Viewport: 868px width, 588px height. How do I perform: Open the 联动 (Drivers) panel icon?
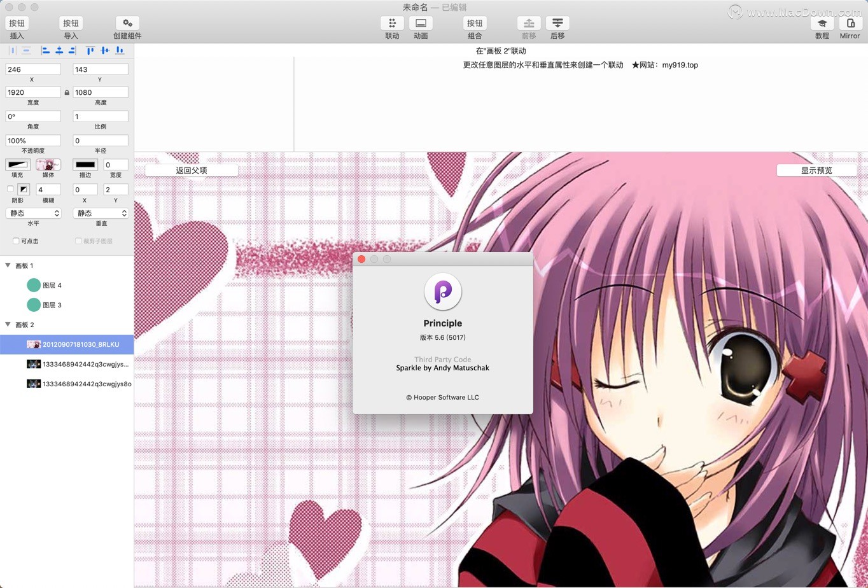click(392, 23)
